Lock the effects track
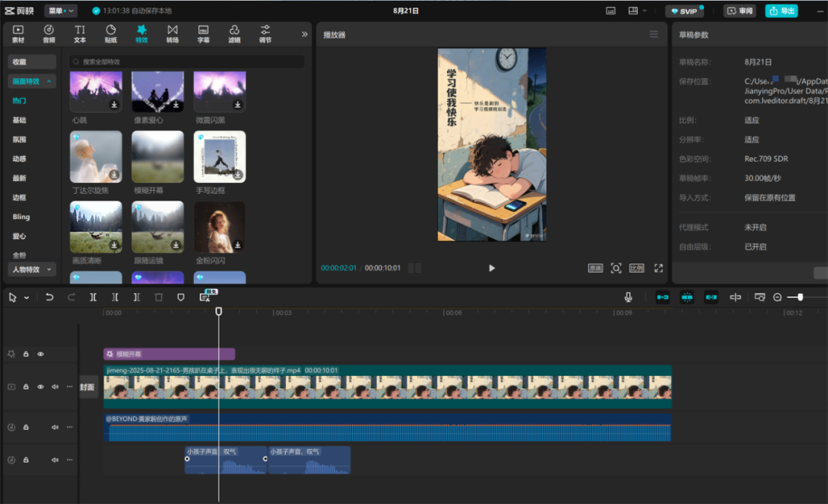Viewport: 828px width, 504px height. tap(26, 354)
